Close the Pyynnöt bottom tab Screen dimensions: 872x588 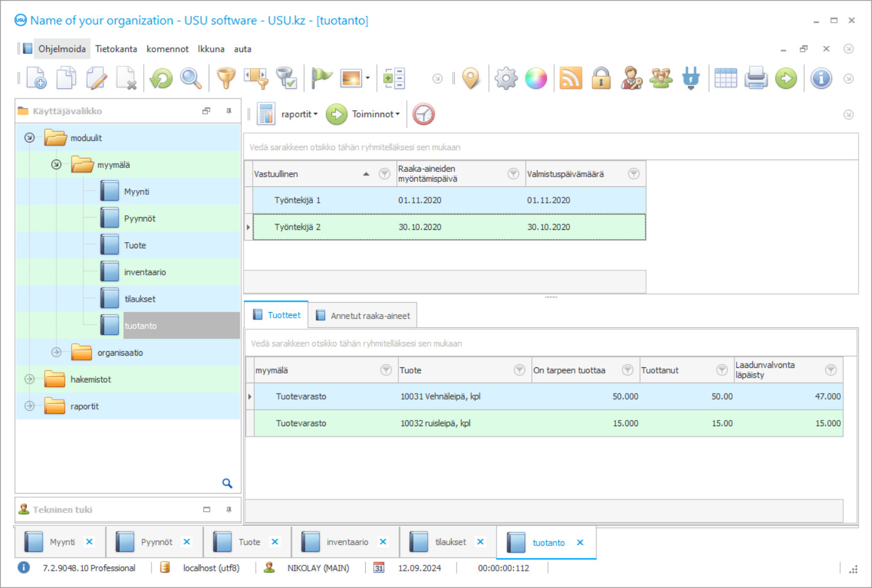(x=187, y=542)
